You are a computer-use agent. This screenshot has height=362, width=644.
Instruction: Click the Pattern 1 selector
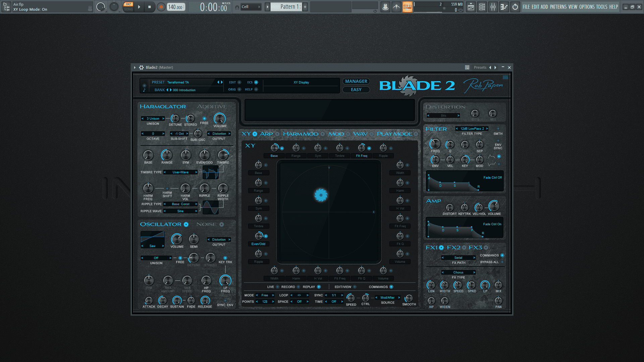pyautogui.click(x=287, y=7)
